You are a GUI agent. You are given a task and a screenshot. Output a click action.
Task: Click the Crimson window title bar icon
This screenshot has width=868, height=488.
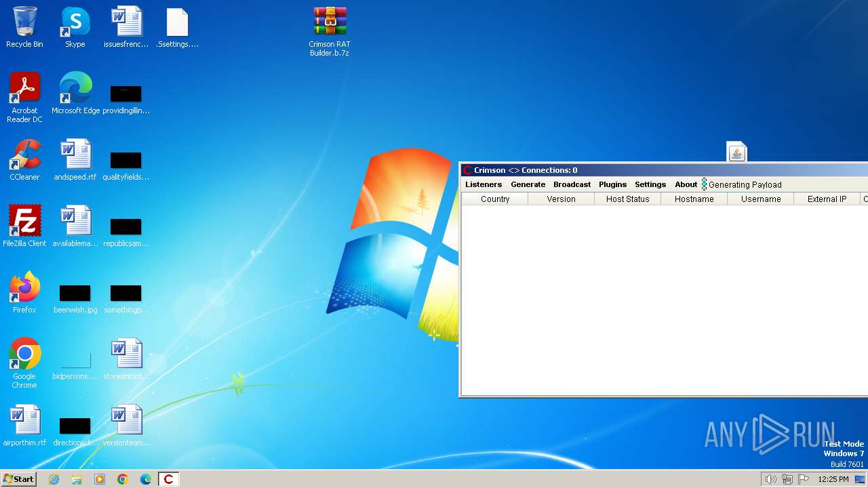tap(467, 170)
